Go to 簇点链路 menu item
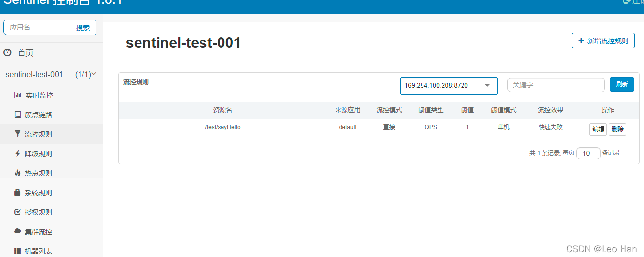The height and width of the screenshot is (257, 644). (x=39, y=115)
